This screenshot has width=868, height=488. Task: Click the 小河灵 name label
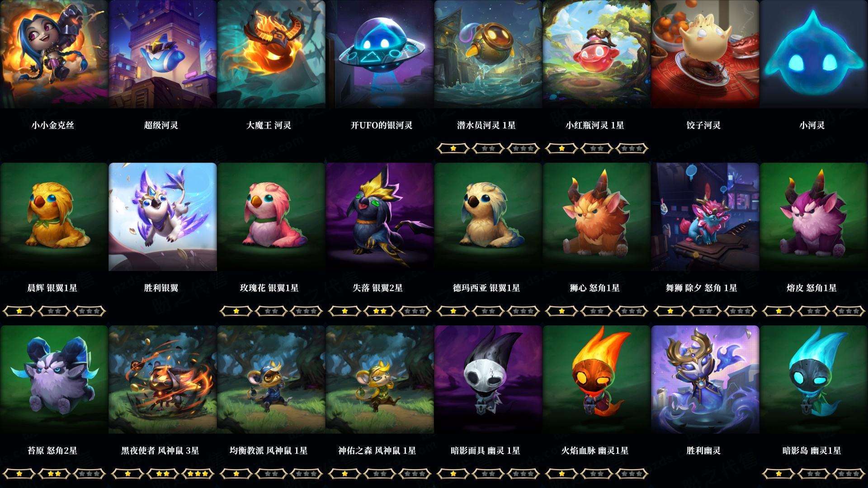coord(812,125)
